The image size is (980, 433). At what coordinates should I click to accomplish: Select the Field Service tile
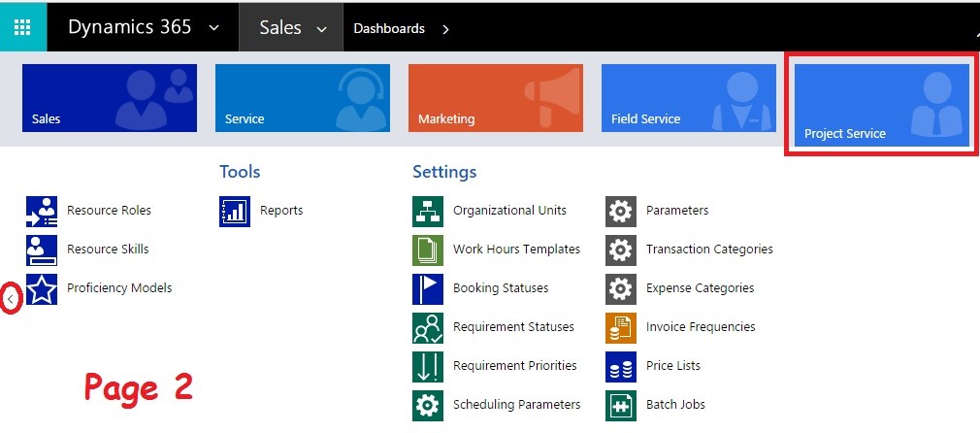coord(688,98)
